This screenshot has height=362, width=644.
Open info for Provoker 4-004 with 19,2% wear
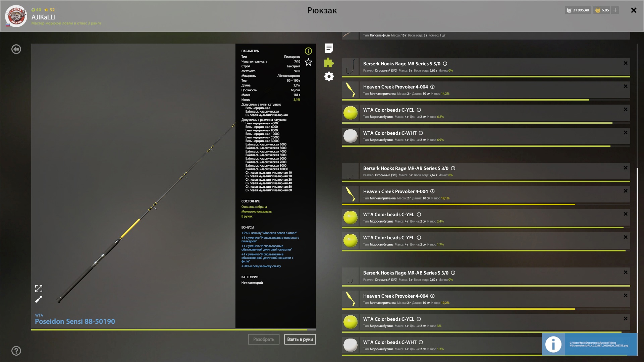(432, 296)
